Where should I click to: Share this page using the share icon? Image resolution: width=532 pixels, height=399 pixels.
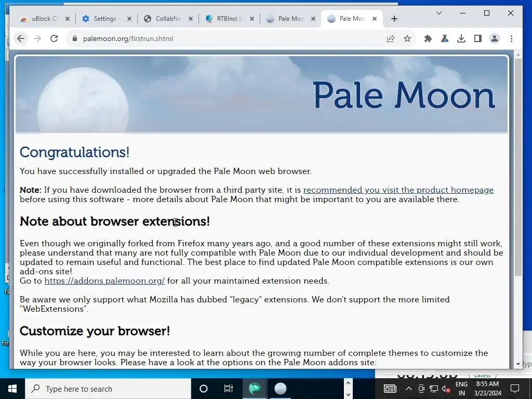point(391,38)
